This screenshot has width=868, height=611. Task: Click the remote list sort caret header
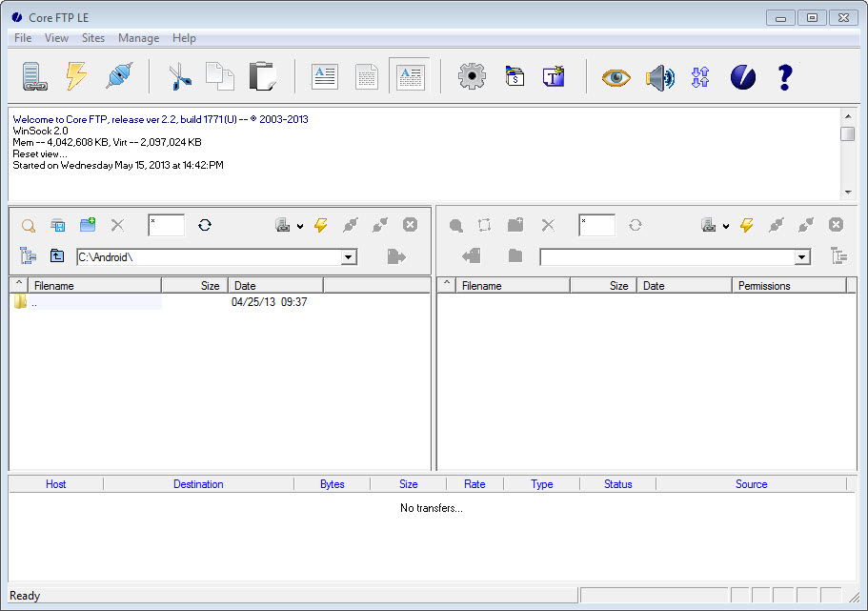tap(447, 285)
